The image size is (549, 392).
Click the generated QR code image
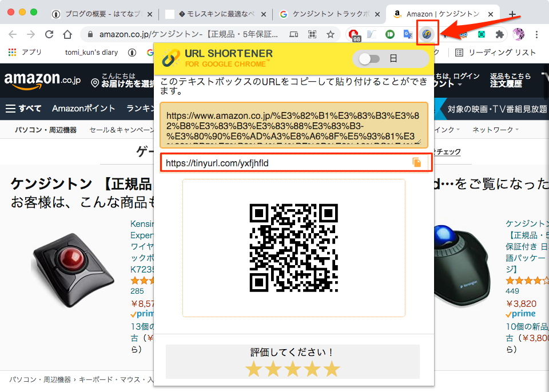(294, 247)
